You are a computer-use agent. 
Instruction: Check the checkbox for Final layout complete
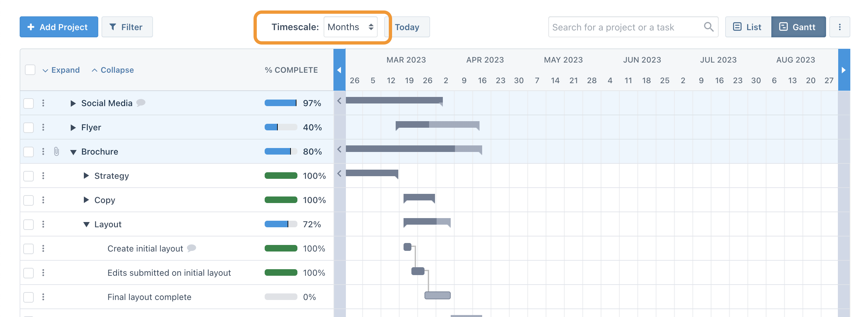[28, 297]
